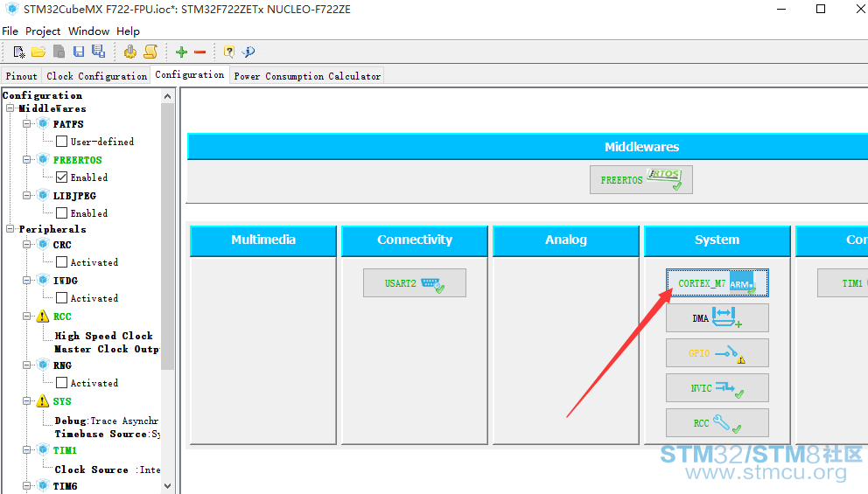The height and width of the screenshot is (494, 868).
Task: Open the Help menu
Action: click(128, 31)
